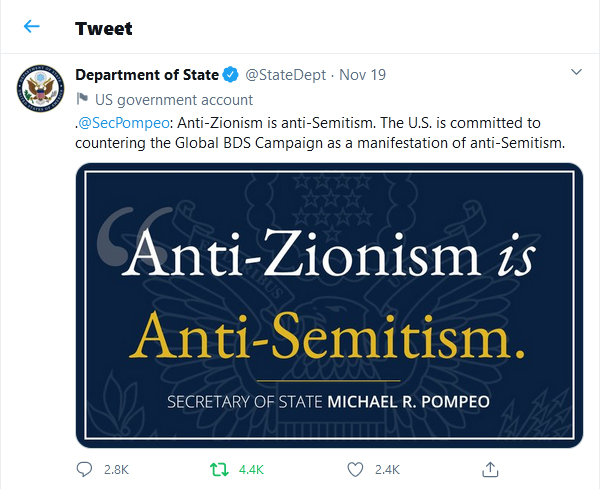Viewport: 600px width, 489px height.
Task: Like the tweet with the heart icon
Action: [354, 468]
